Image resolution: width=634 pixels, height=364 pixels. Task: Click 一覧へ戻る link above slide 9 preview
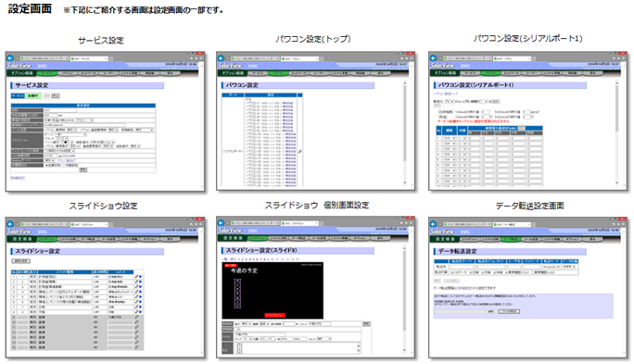click(x=229, y=259)
